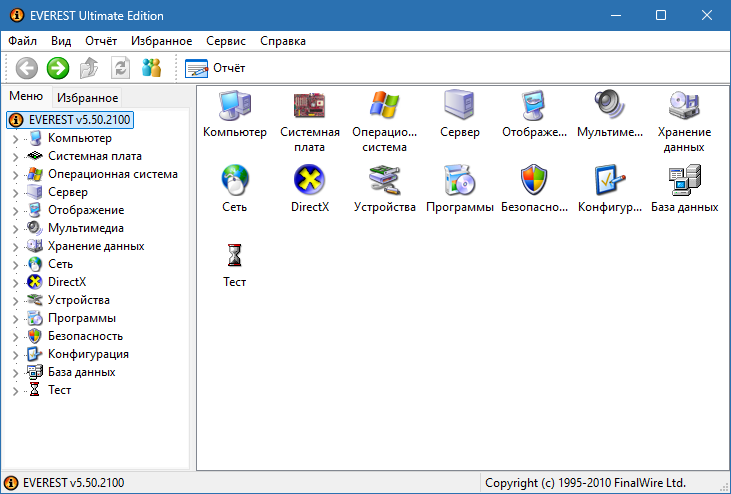Image resolution: width=731 pixels, height=494 pixels.
Task: Select DirectX in the tree
Action: point(67,282)
